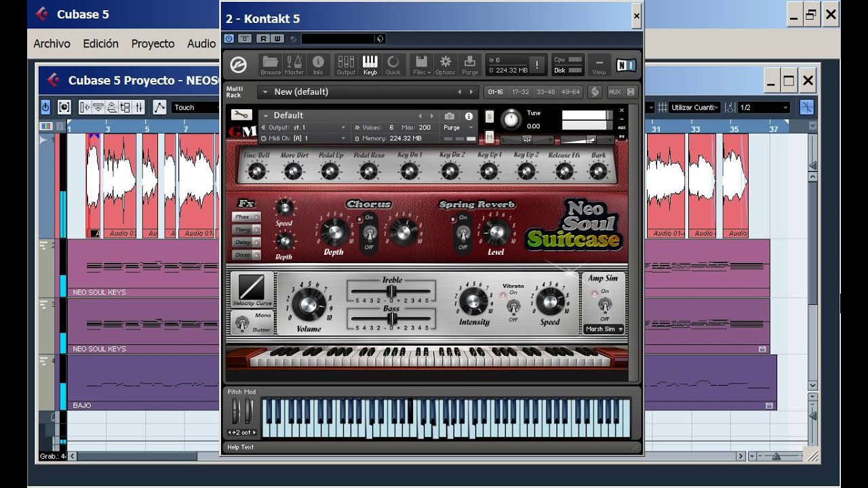Click the snap icon at Cubase toolbar right
Viewport: 868px width, 488px height.
click(806, 107)
